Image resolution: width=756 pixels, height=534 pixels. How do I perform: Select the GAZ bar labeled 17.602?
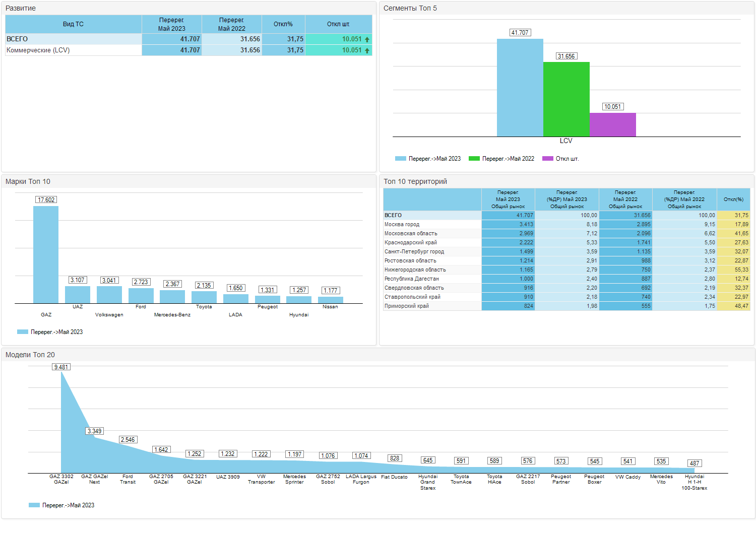pos(46,254)
